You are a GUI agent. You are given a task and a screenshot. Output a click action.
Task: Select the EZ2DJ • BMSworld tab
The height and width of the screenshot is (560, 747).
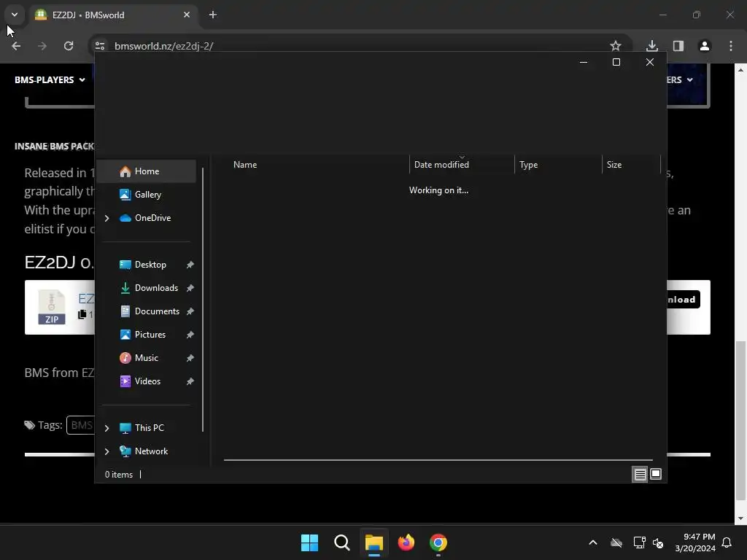pos(113,15)
